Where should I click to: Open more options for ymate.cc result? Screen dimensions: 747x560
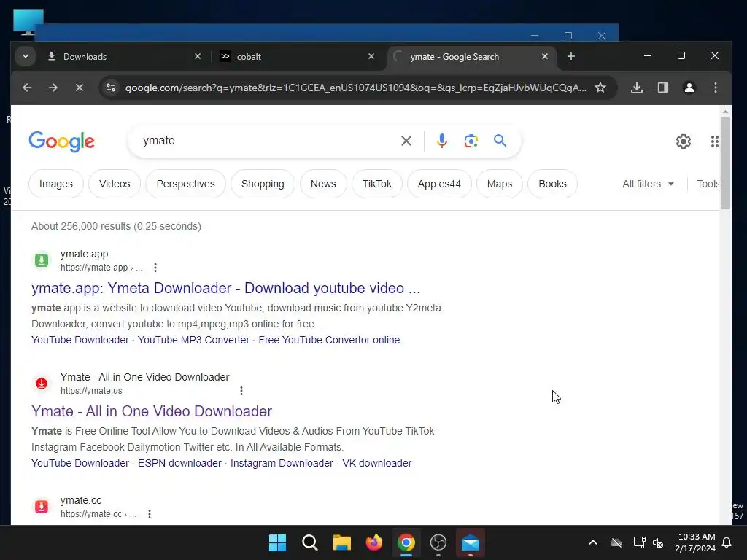point(150,514)
